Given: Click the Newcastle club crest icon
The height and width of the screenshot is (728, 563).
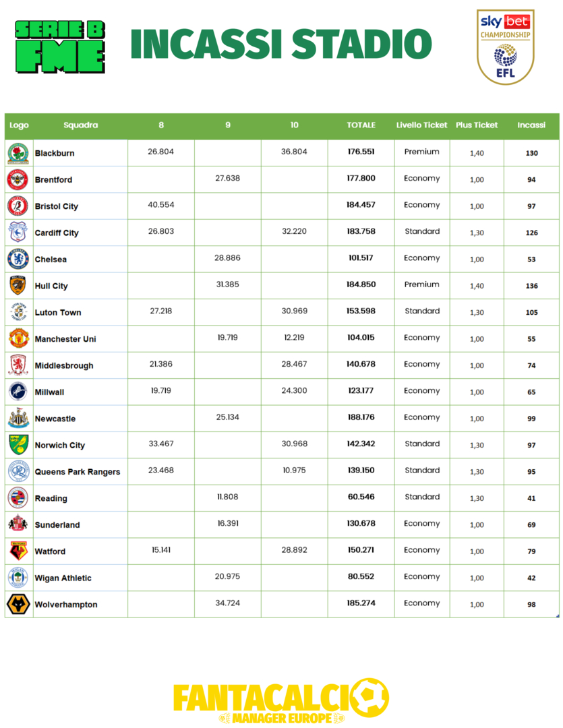Looking at the screenshot, I should [x=18, y=419].
